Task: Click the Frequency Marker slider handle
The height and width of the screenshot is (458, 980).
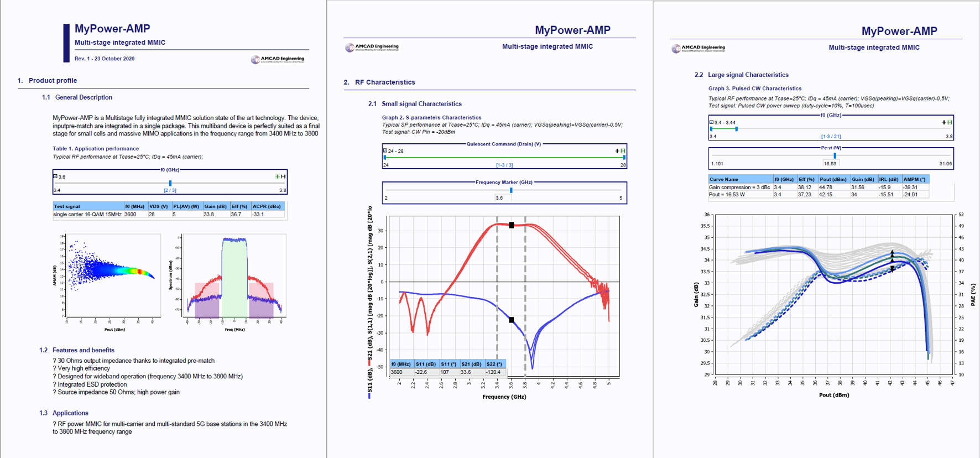Action: (511, 190)
